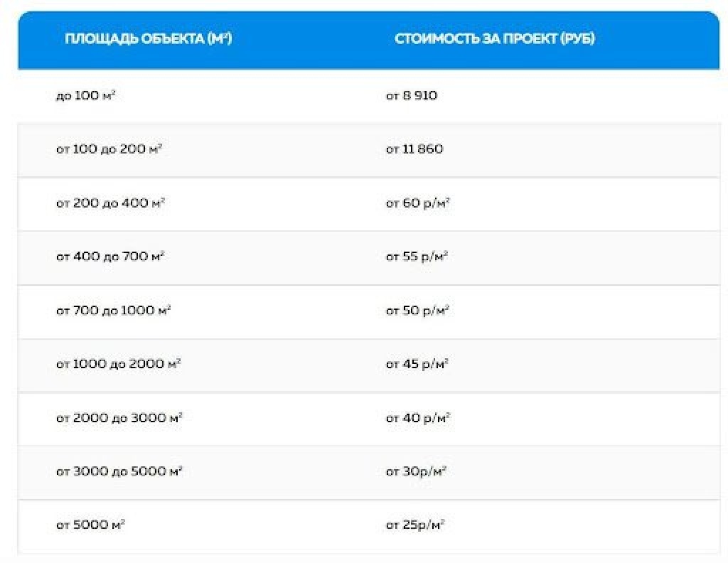Click the 'от 25р/м²' price
Image resolution: width=728 pixels, height=563 pixels.
pyautogui.click(x=415, y=525)
